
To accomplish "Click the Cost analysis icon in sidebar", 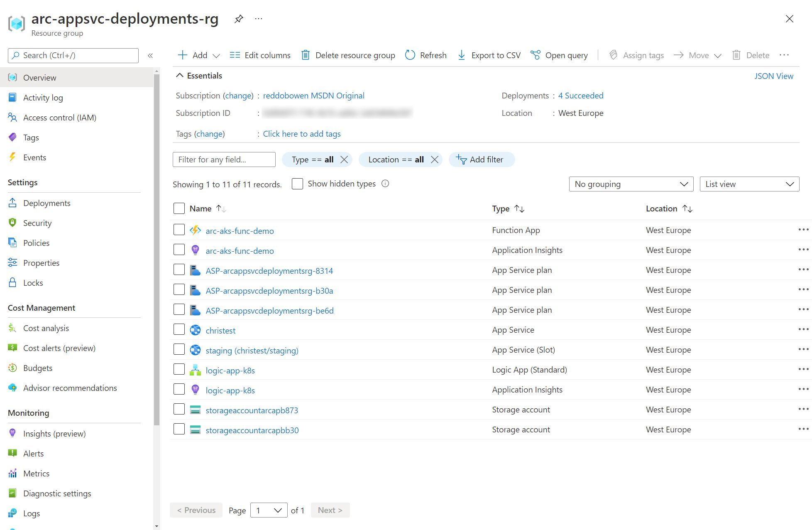I will coord(12,328).
